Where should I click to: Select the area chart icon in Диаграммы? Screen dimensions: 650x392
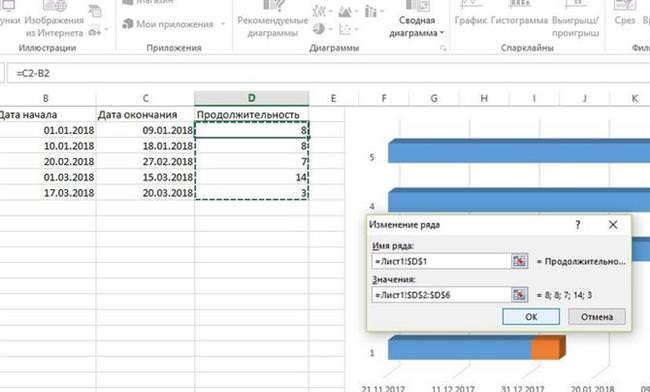pos(344,12)
